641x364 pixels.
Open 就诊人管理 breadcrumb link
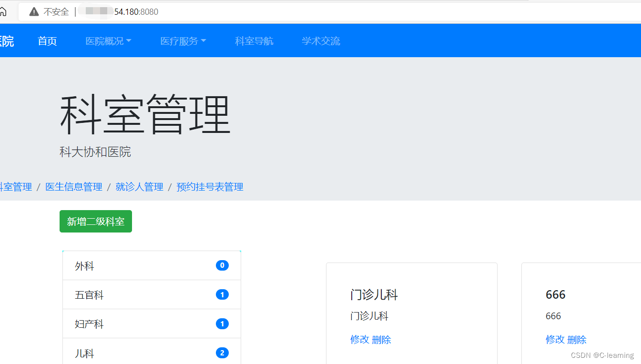pos(139,187)
